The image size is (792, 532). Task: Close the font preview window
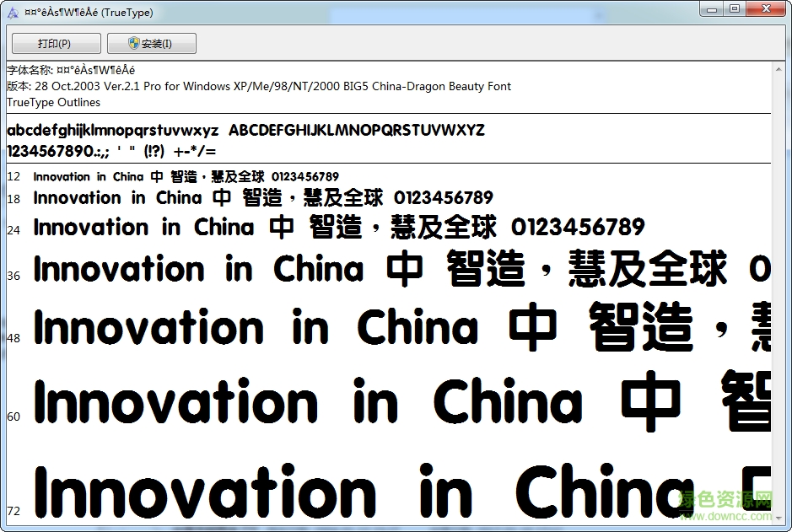click(766, 8)
